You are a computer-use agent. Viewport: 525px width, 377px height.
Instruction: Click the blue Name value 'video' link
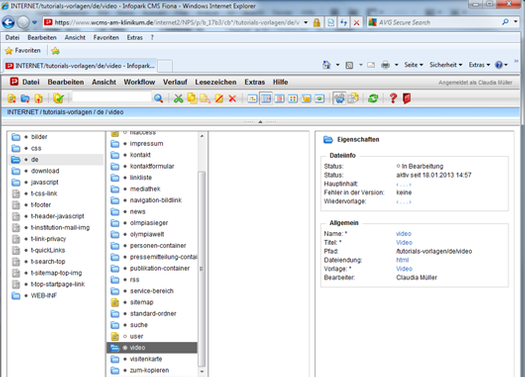[x=403, y=234]
